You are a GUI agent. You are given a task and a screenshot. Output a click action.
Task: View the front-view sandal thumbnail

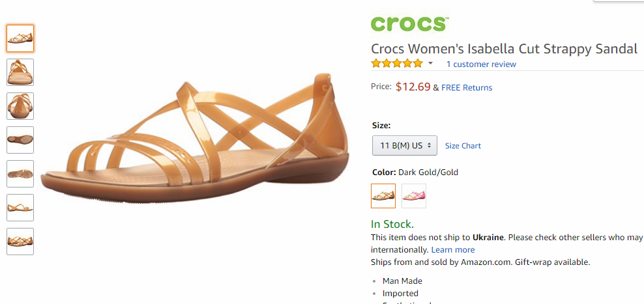tap(20, 72)
